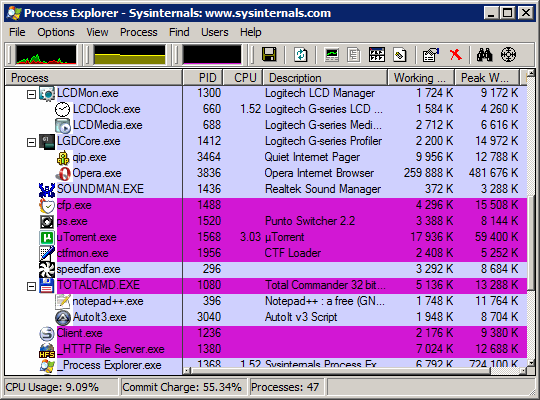Click the commit history yellow graph
The width and height of the screenshot is (540, 400).
click(x=130, y=55)
